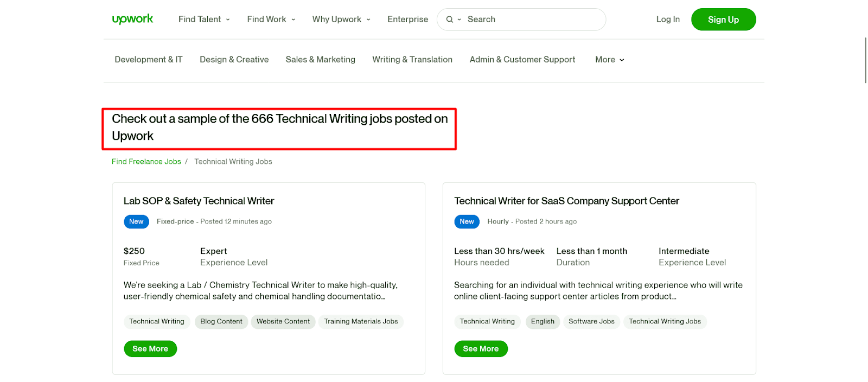The width and height of the screenshot is (868, 382).
Task: Expand the Why Upwork menu
Action: pos(341,20)
